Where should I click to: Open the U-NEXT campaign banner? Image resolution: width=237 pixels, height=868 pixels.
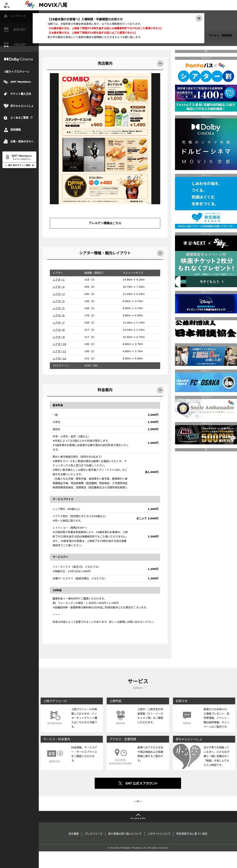(x=206, y=262)
